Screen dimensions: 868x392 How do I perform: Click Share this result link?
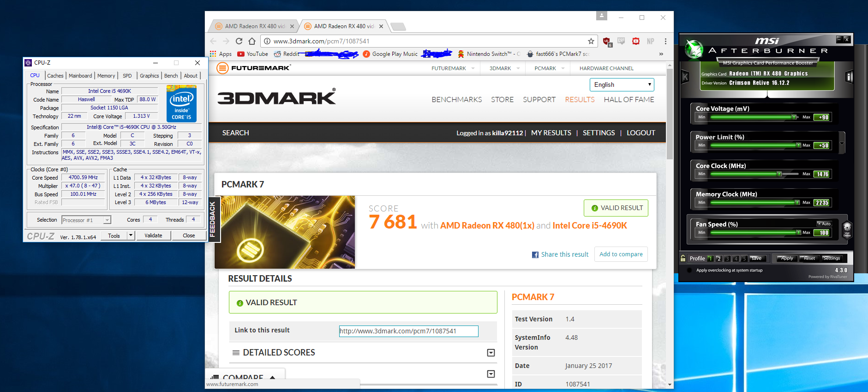(x=560, y=254)
